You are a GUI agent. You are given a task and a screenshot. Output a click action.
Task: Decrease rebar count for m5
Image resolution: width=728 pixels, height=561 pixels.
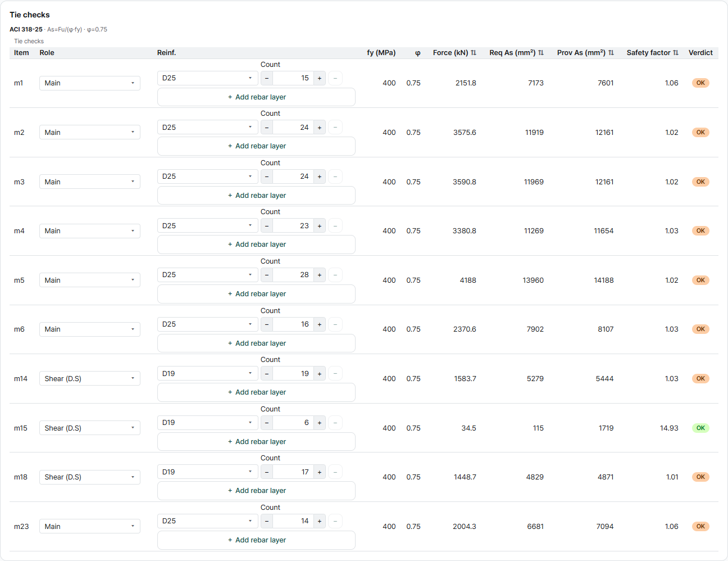tap(267, 275)
